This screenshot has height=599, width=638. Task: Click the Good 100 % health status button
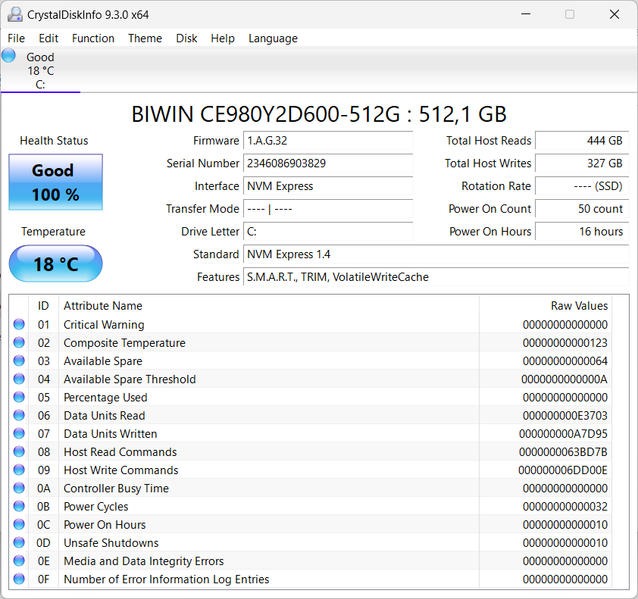click(56, 182)
